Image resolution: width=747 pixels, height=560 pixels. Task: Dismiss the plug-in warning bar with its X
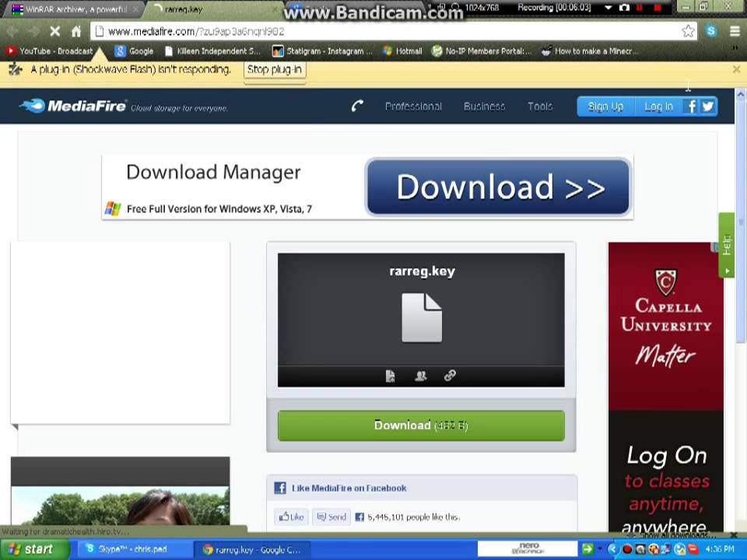pyautogui.click(x=737, y=69)
